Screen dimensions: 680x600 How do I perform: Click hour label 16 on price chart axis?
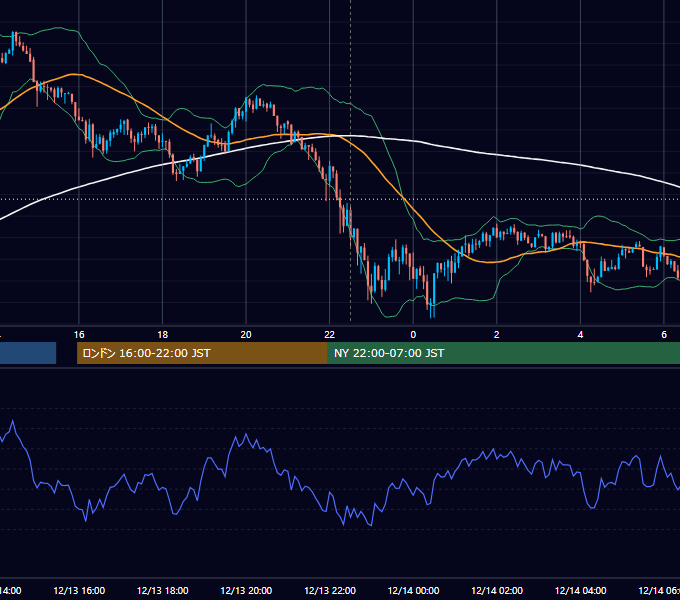[x=79, y=335]
